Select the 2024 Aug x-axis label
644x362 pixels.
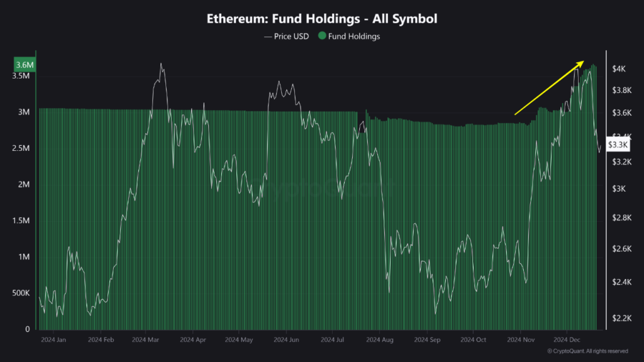(x=379, y=339)
